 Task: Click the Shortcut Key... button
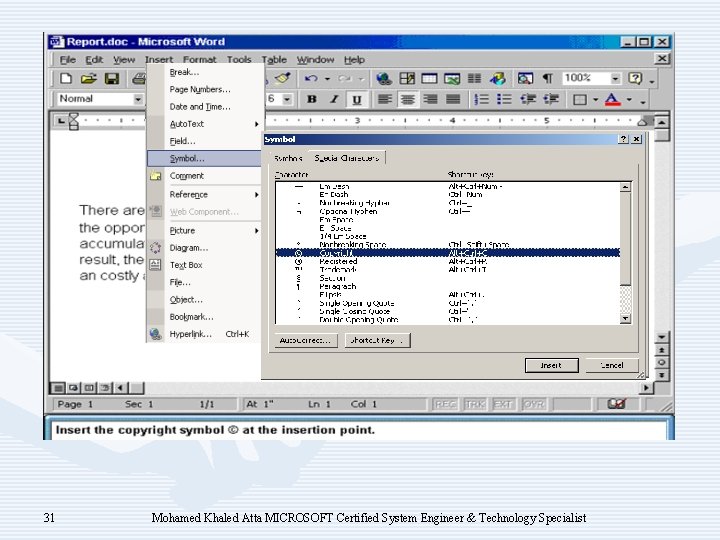[x=377, y=341]
